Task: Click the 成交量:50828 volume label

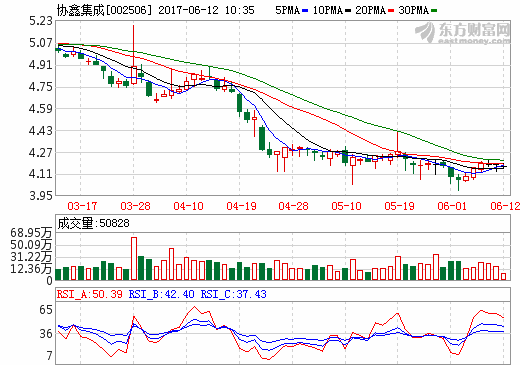Action: coord(93,223)
